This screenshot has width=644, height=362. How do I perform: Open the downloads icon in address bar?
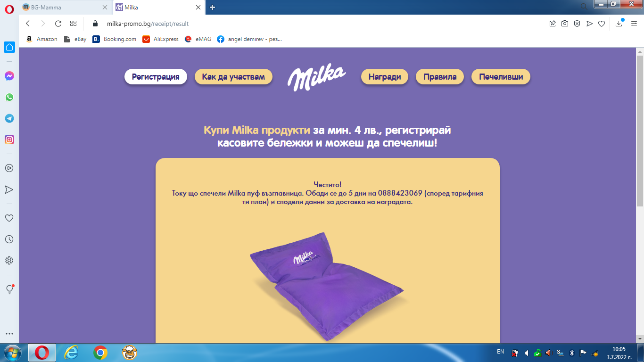tap(619, 24)
